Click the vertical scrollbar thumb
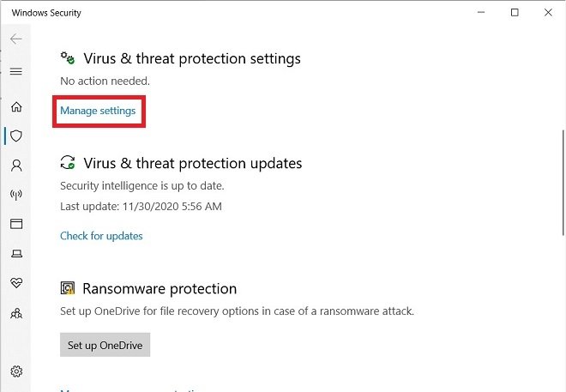Viewport: 566px width, 392px height. click(x=563, y=183)
